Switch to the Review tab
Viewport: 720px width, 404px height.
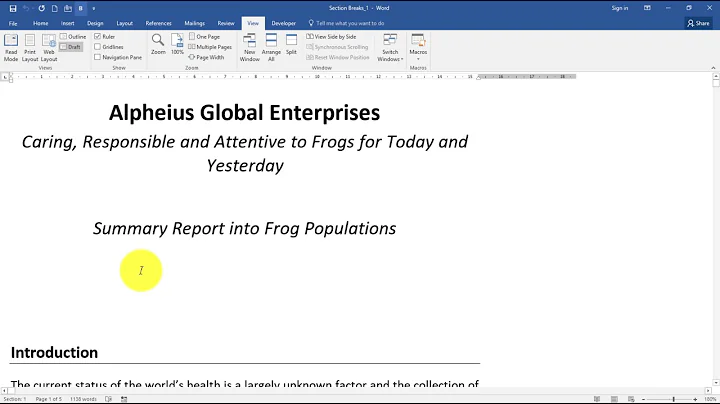(226, 23)
